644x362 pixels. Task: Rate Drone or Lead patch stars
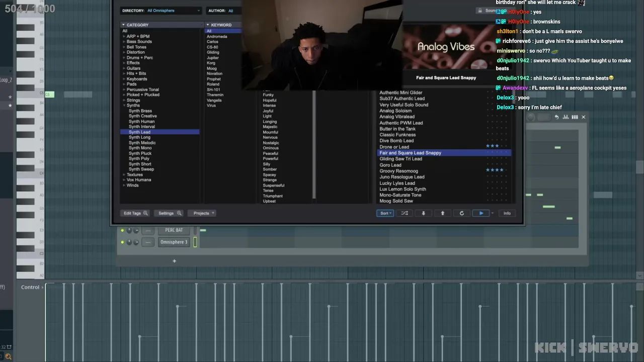coord(496,146)
